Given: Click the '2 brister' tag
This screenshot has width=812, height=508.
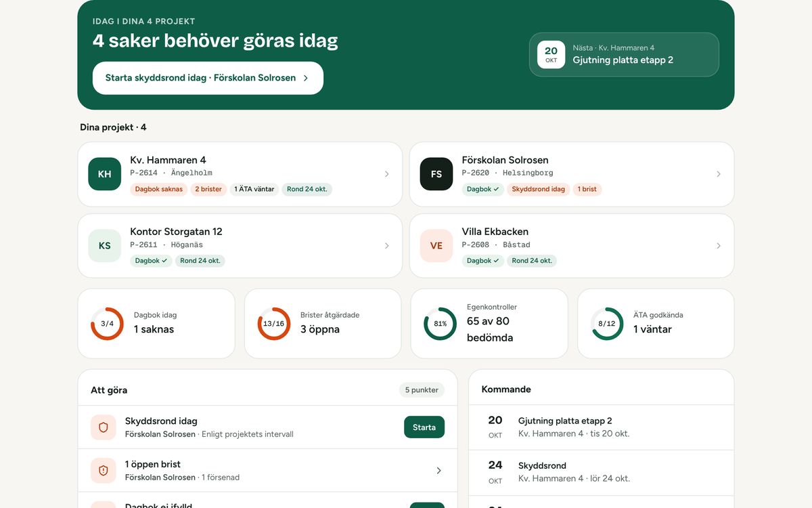Looking at the screenshot, I should pyautogui.click(x=208, y=189).
